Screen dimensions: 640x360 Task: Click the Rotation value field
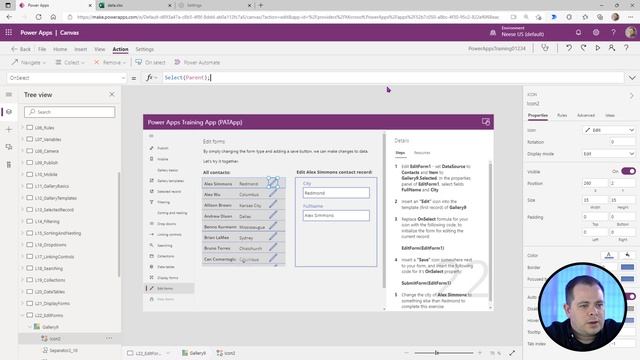(x=622, y=142)
